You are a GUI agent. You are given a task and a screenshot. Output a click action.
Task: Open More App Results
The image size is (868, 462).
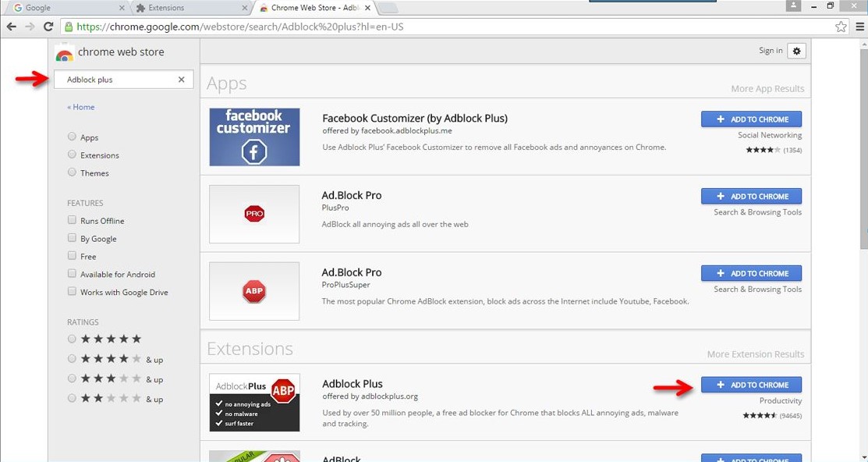pyautogui.click(x=767, y=89)
